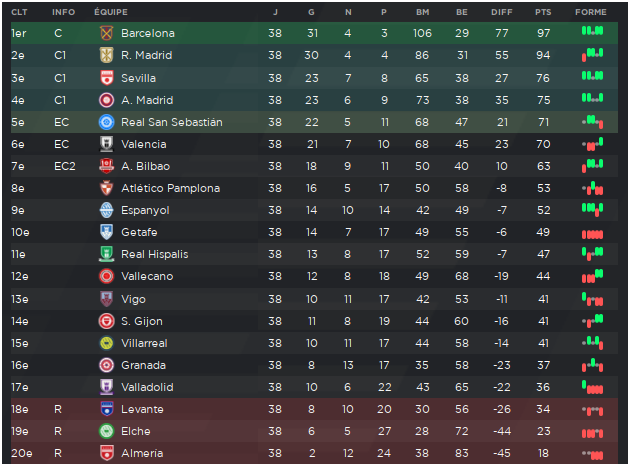This screenshot has height=466, width=630.
Task: Click the Valencia crest icon
Action: pos(106,144)
